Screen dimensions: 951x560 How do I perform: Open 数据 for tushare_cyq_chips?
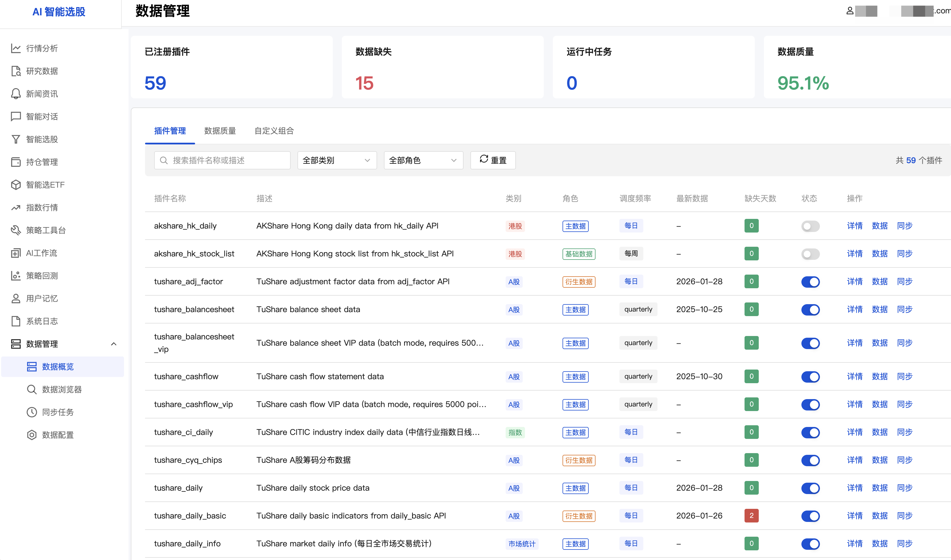click(x=880, y=460)
